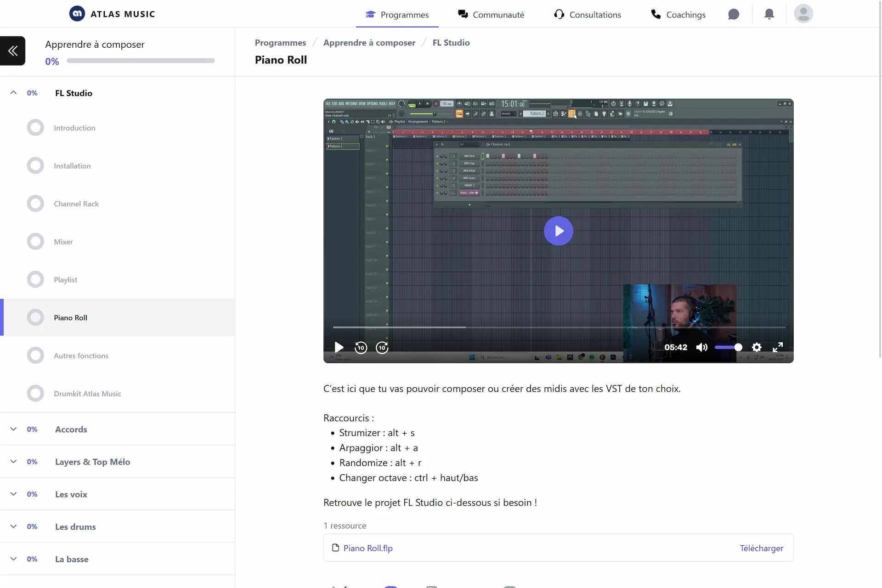Open video settings gear
This screenshot has width=882, height=588.
(x=757, y=347)
